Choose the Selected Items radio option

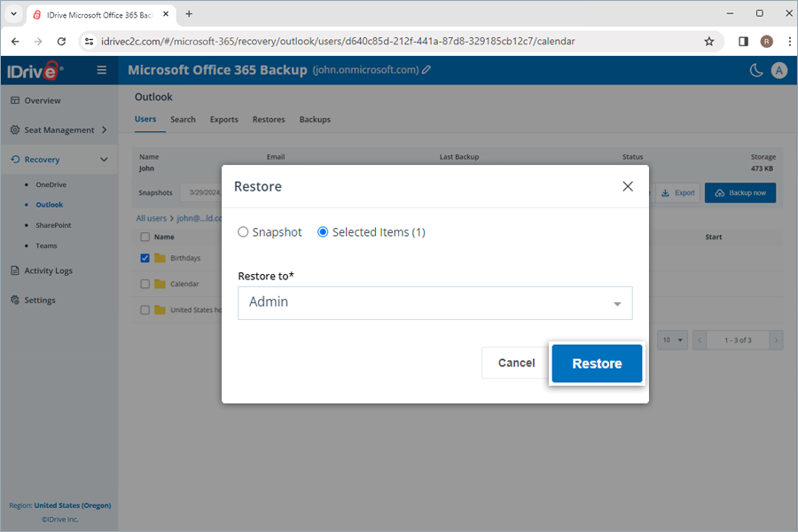click(x=323, y=232)
